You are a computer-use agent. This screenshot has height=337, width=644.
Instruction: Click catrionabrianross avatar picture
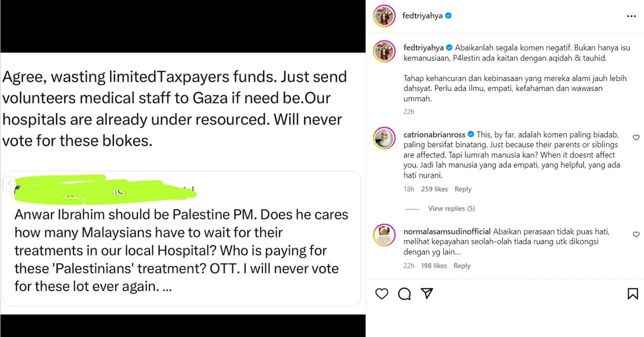point(384,138)
